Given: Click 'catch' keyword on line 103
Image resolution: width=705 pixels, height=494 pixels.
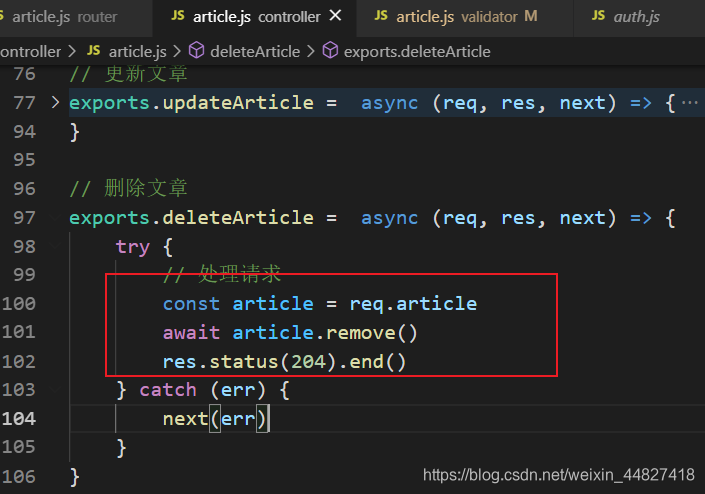Looking at the screenshot, I should click(168, 390).
